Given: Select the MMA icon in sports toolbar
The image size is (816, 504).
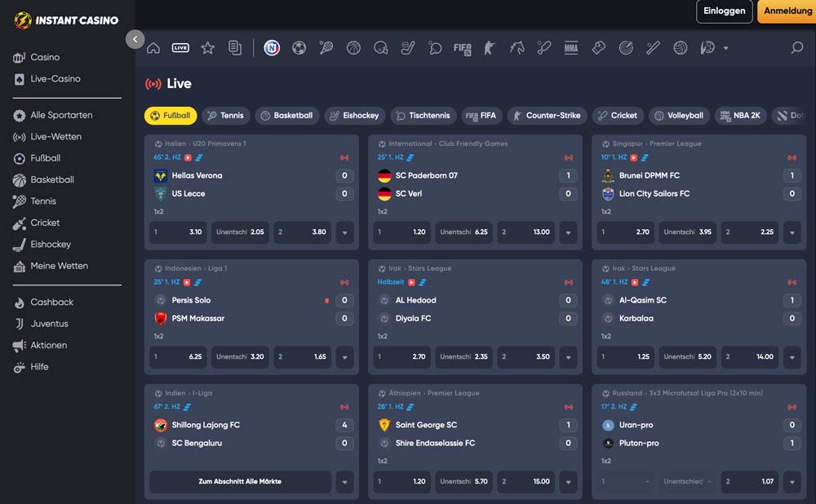Looking at the screenshot, I should click(571, 48).
